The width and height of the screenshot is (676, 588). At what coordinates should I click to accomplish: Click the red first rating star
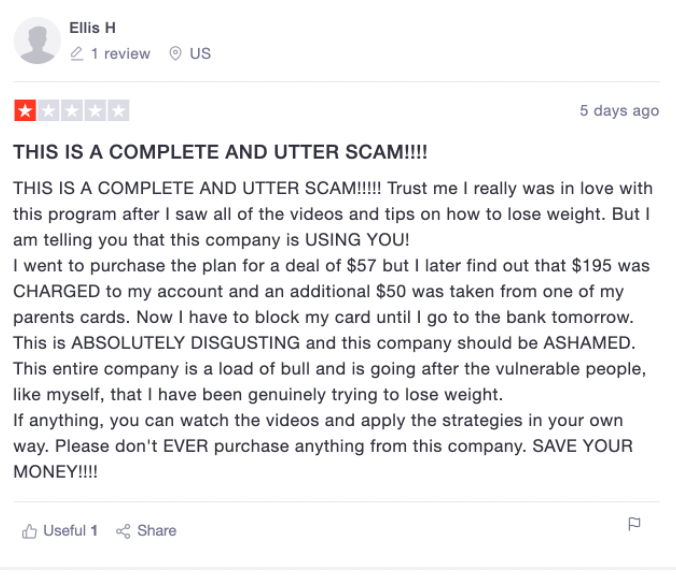click(25, 111)
